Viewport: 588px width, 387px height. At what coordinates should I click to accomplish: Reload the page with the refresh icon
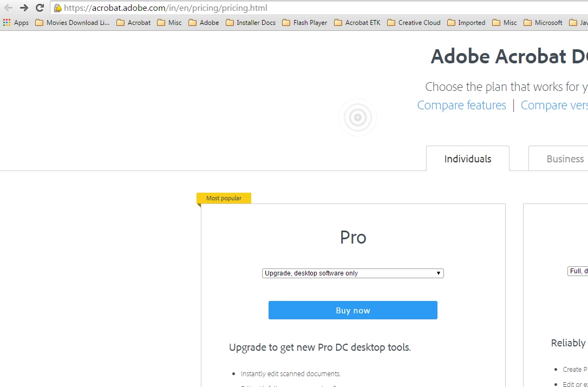[x=40, y=8]
